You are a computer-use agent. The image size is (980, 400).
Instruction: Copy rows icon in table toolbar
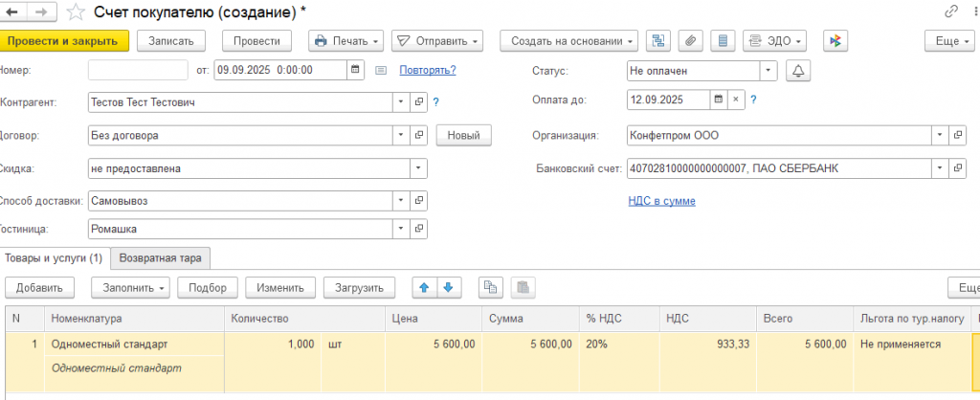pos(491,287)
